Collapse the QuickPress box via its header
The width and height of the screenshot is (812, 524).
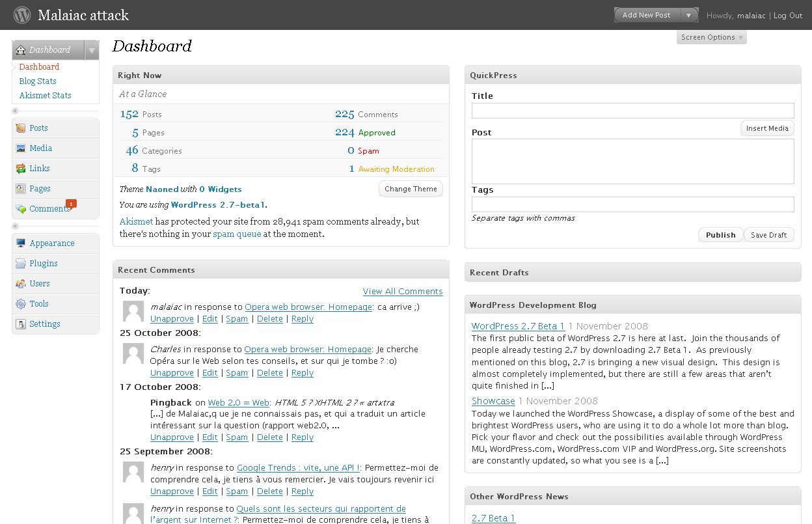click(x=633, y=75)
